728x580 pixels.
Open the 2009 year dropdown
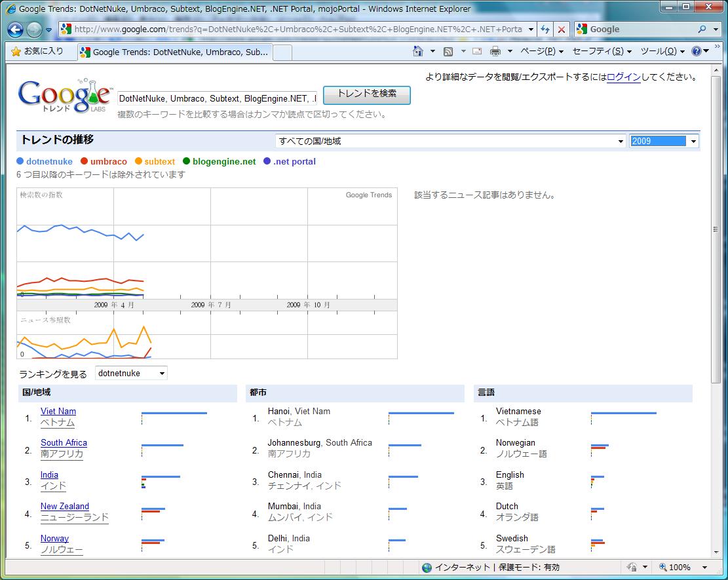[x=664, y=141]
